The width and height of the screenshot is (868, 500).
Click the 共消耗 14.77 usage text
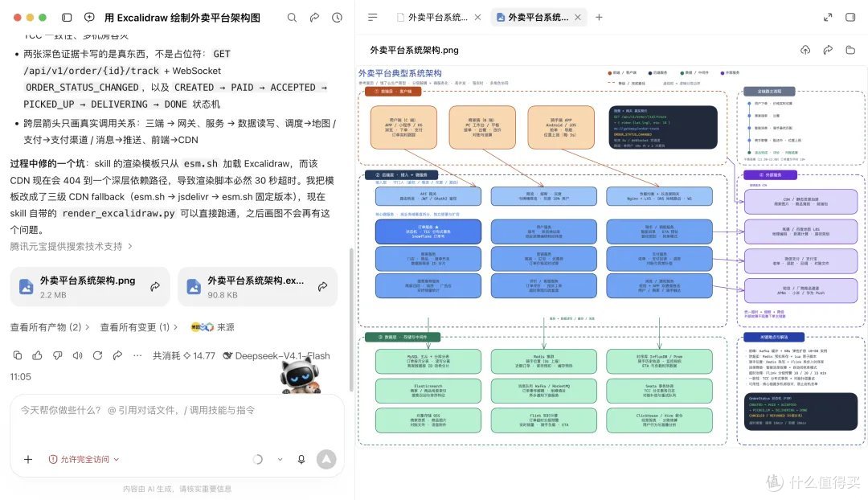(184, 355)
